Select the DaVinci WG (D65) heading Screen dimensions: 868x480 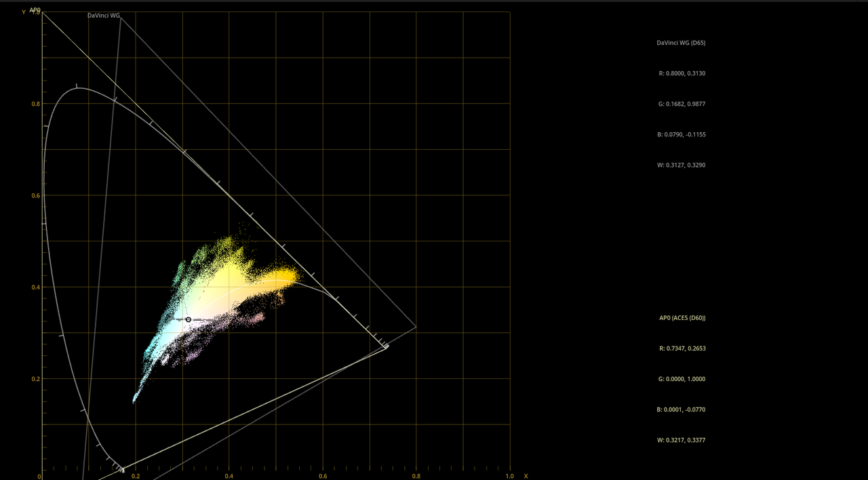point(681,43)
